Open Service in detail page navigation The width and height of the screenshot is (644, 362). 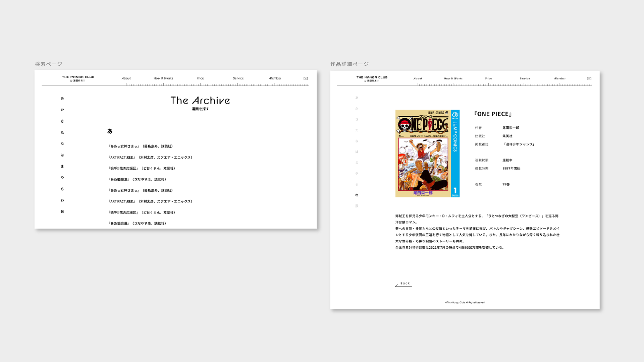[x=525, y=79]
